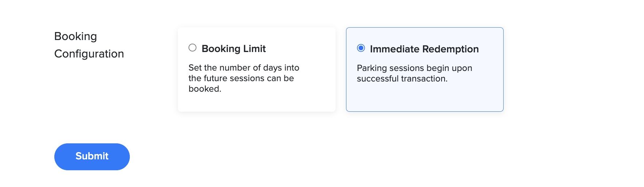Click the word Configuration in section heading
644x187 pixels.
pyautogui.click(x=89, y=54)
